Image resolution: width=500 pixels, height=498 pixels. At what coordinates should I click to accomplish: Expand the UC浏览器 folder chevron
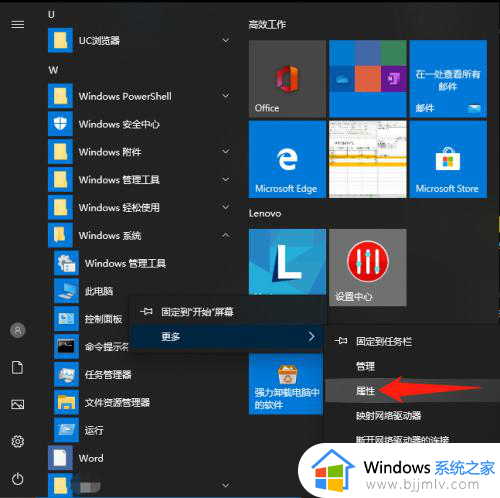click(x=226, y=41)
